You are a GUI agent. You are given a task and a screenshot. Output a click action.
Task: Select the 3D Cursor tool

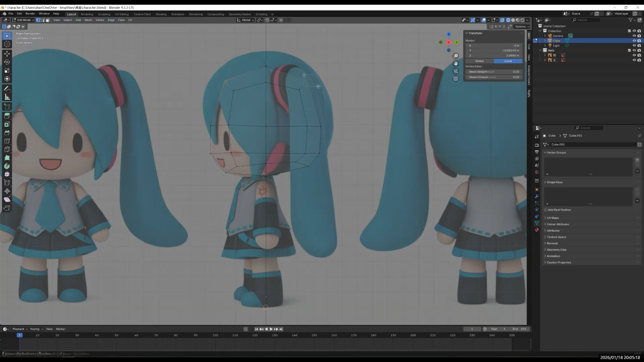coord(7,44)
